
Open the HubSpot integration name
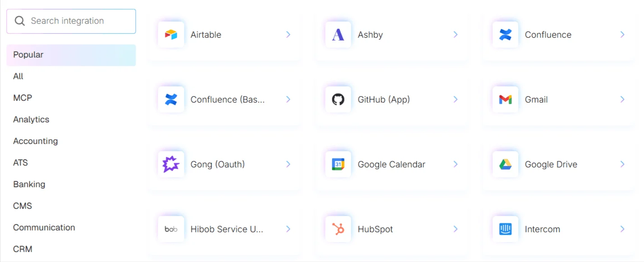click(x=375, y=229)
